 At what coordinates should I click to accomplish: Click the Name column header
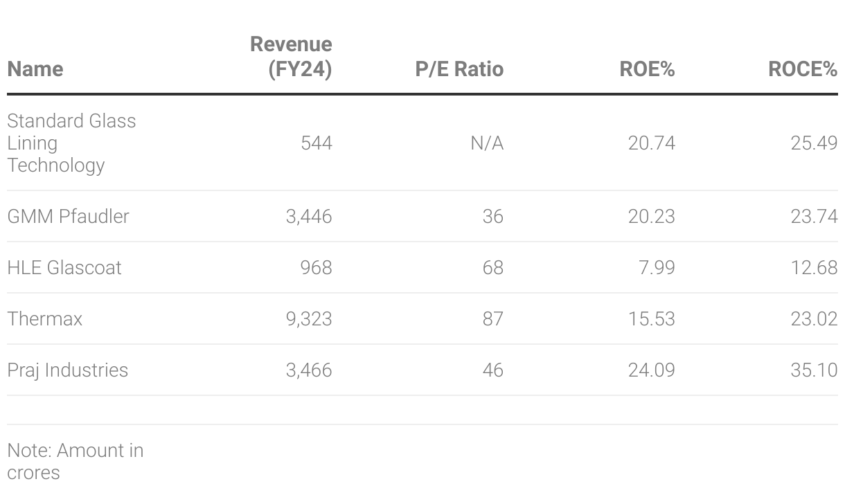coord(35,69)
